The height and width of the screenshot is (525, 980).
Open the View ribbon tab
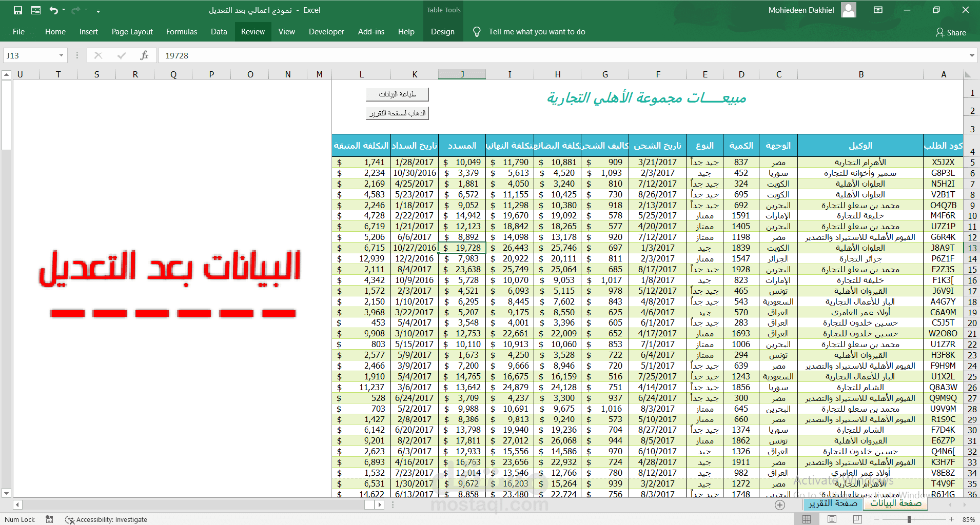tap(287, 32)
